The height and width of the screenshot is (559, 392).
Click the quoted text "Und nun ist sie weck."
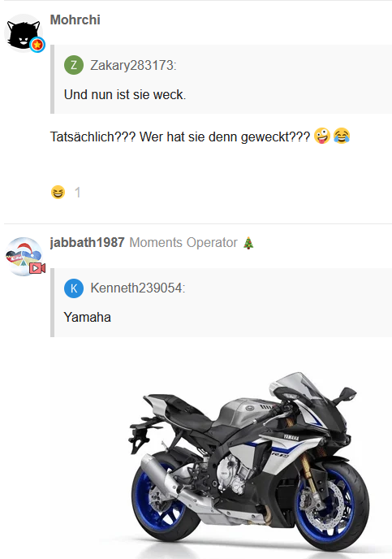tap(125, 95)
